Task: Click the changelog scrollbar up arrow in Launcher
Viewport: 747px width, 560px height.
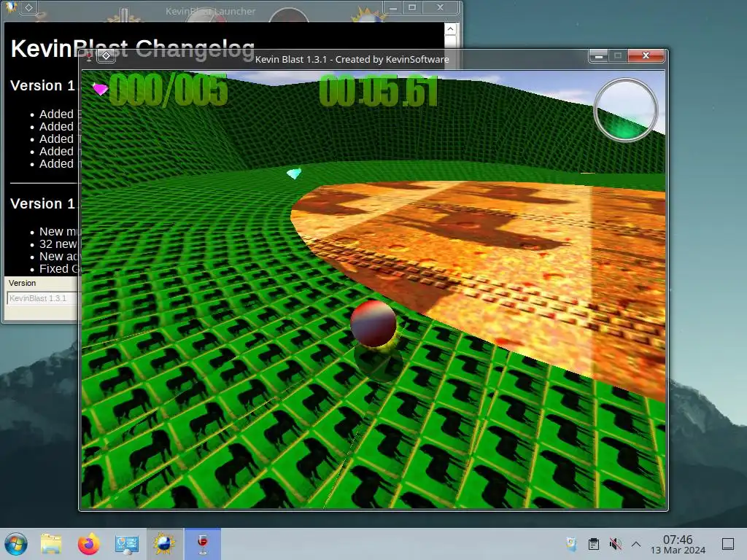Action: [450, 29]
